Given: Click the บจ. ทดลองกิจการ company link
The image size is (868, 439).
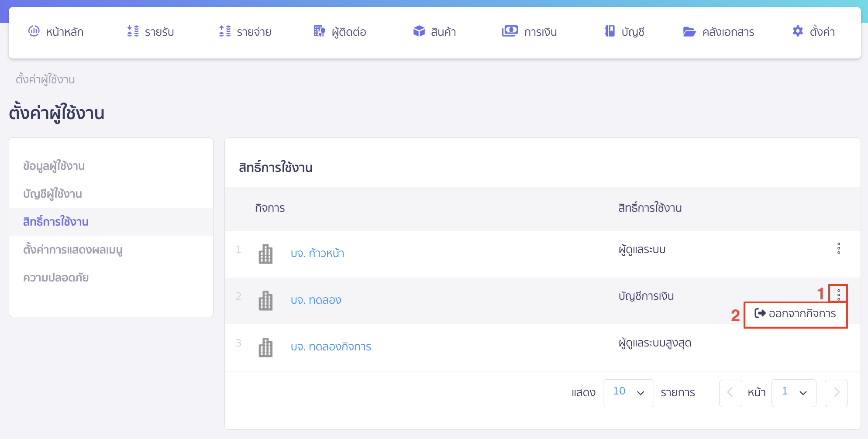Looking at the screenshot, I should [331, 346].
